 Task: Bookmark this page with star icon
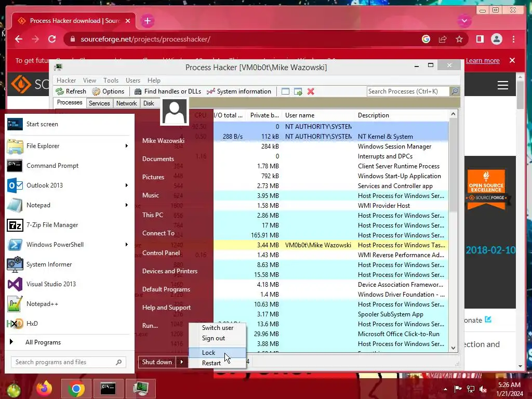point(459,39)
